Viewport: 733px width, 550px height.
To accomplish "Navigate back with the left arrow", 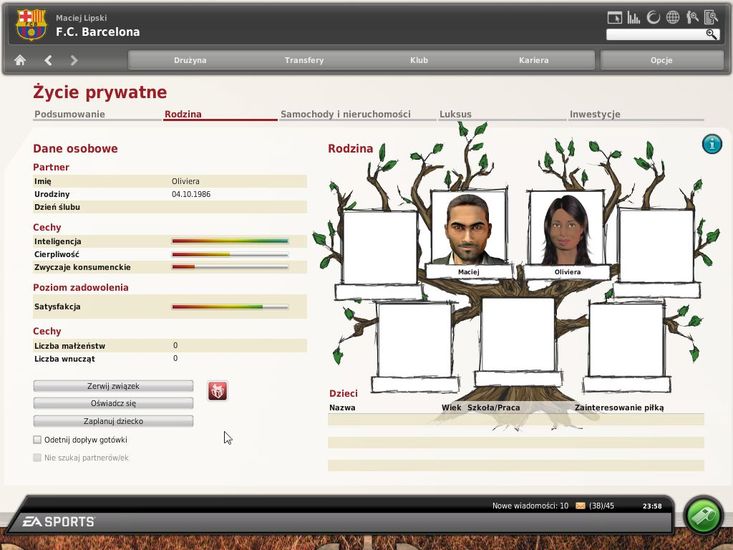I will [48, 60].
